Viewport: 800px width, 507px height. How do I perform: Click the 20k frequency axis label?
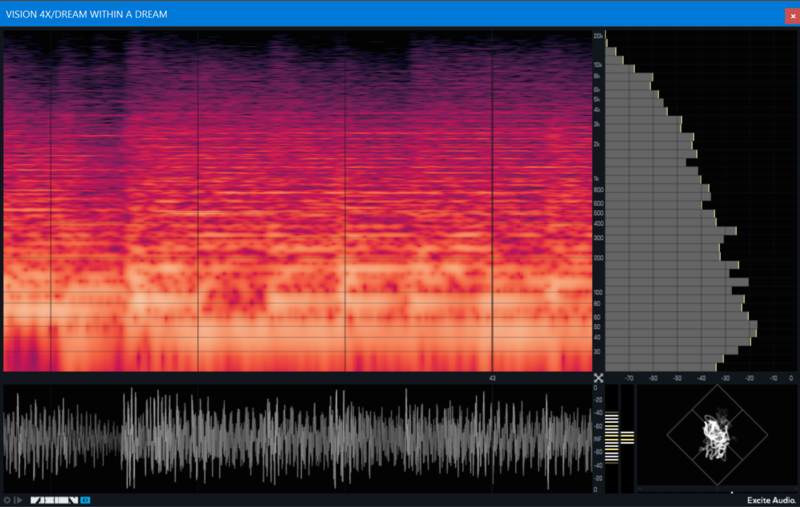[598, 36]
